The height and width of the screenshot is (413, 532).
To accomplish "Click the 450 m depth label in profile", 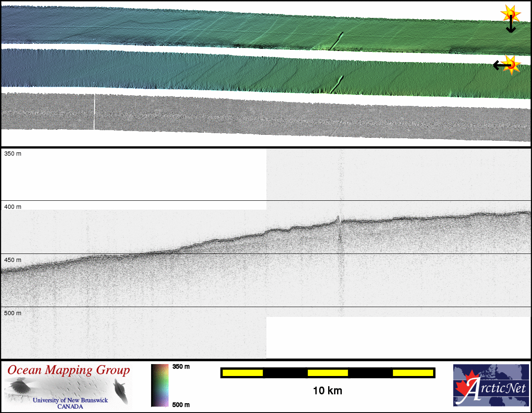I will click(13, 260).
